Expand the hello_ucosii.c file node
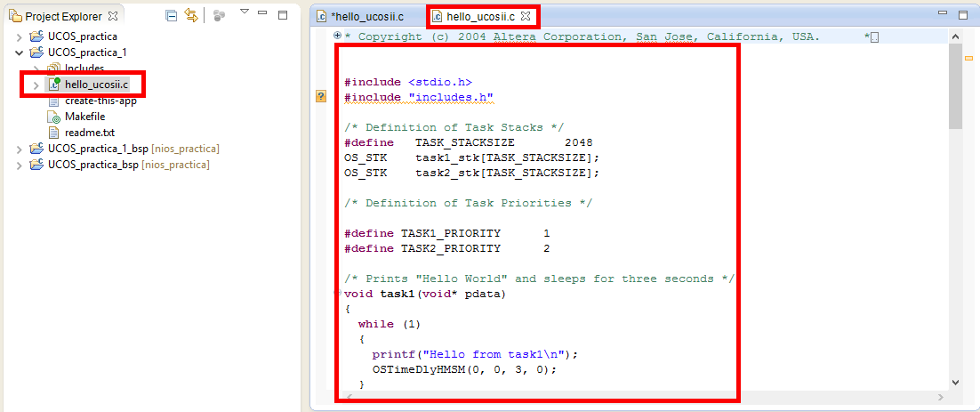Screen dimensions: 980x412 pyautogui.click(x=36, y=85)
